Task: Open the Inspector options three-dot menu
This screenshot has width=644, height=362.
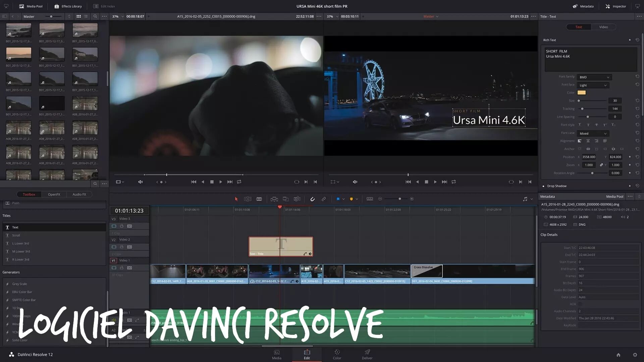Action: (639, 16)
